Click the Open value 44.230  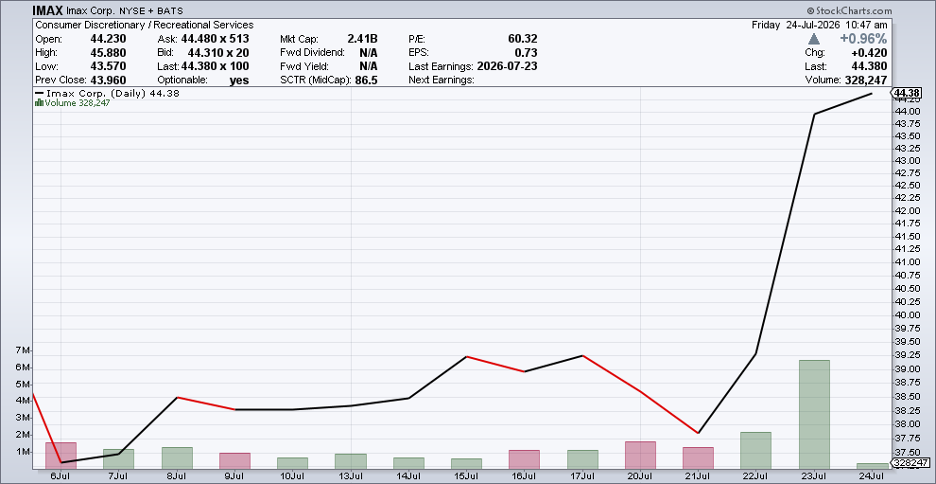tap(108, 39)
